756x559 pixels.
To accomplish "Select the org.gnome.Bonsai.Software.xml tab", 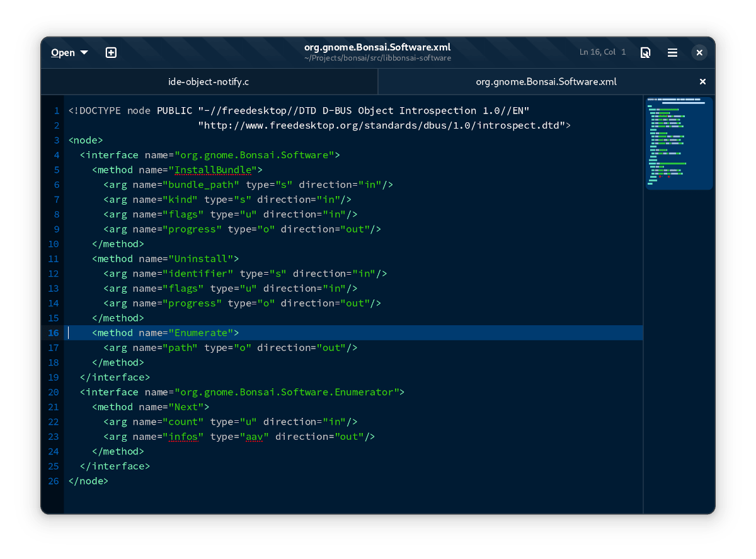I will pos(546,82).
